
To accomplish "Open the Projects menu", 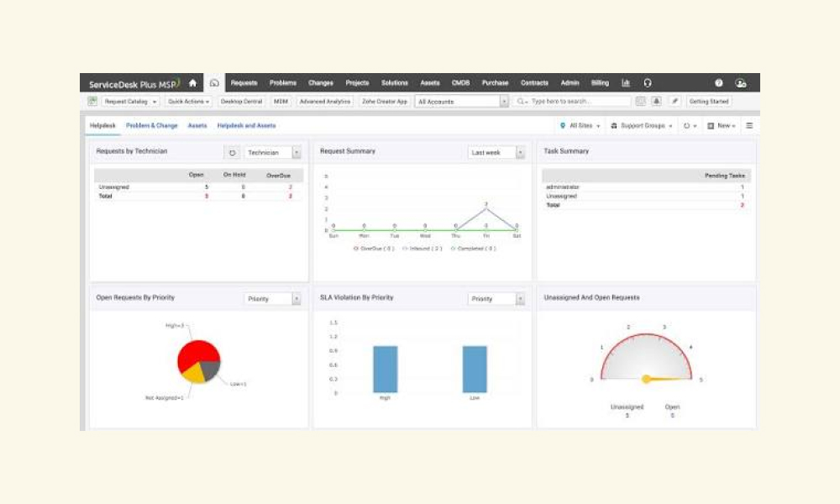I will (x=357, y=83).
